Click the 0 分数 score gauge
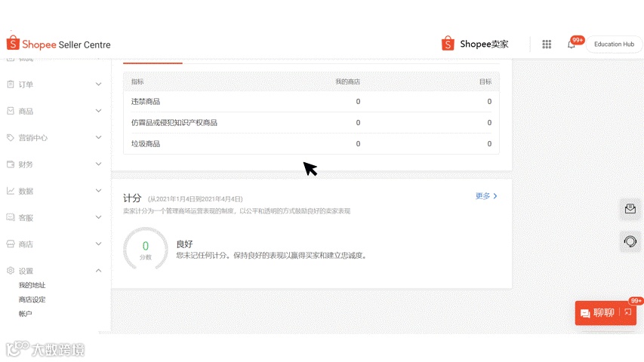Image resolution: width=644 pixels, height=362 pixels. click(x=146, y=249)
